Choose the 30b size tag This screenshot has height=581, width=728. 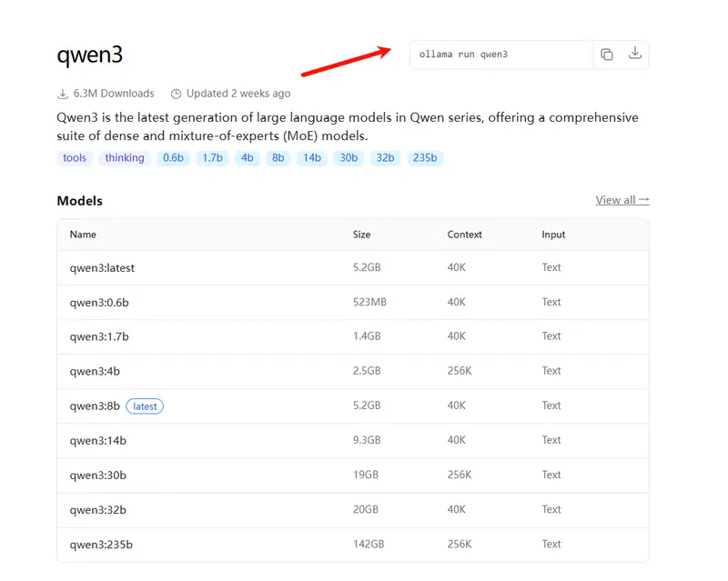[349, 158]
